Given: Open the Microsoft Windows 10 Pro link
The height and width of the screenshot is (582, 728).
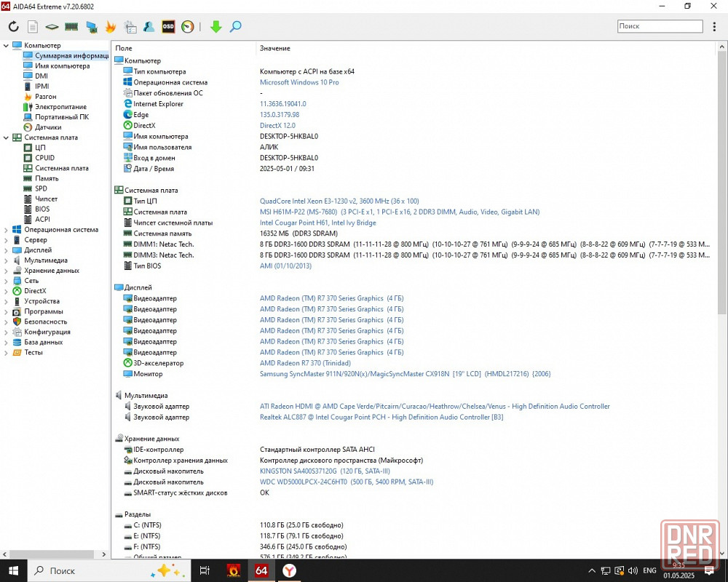Looking at the screenshot, I should click(299, 82).
